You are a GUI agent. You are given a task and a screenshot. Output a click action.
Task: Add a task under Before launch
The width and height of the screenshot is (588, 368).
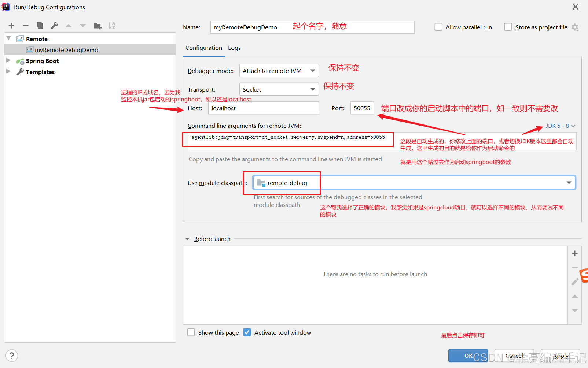574,253
